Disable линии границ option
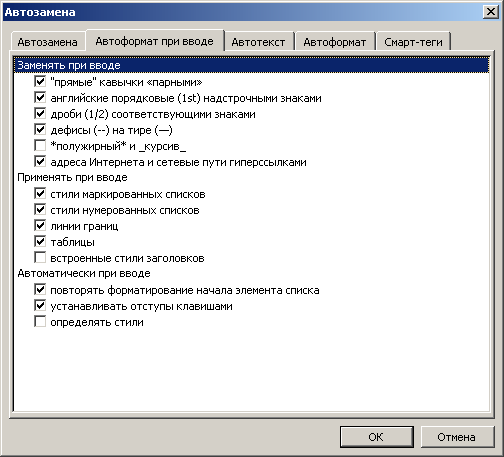The image size is (504, 457). (40, 225)
